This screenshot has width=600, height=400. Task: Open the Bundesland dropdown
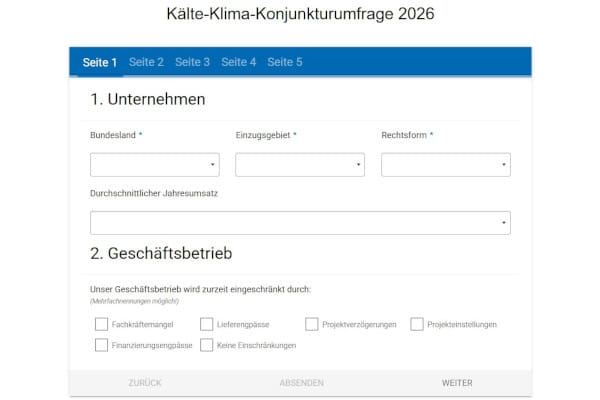pyautogui.click(x=154, y=165)
